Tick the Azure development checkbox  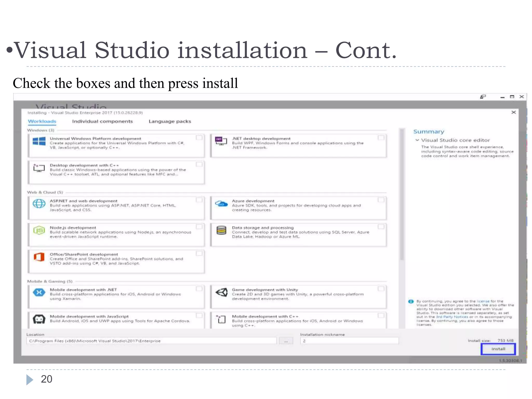(381, 200)
